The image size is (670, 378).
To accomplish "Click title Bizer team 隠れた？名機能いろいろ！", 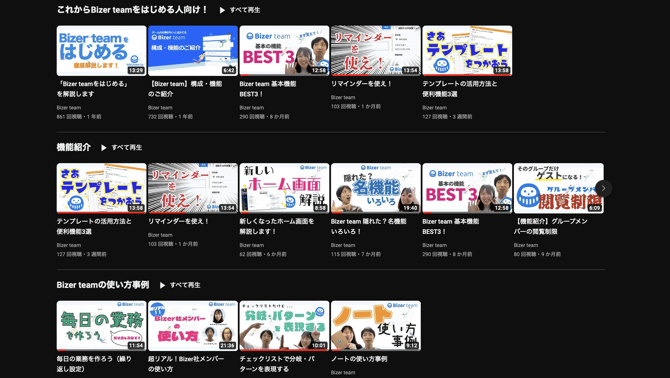I will [x=369, y=226].
